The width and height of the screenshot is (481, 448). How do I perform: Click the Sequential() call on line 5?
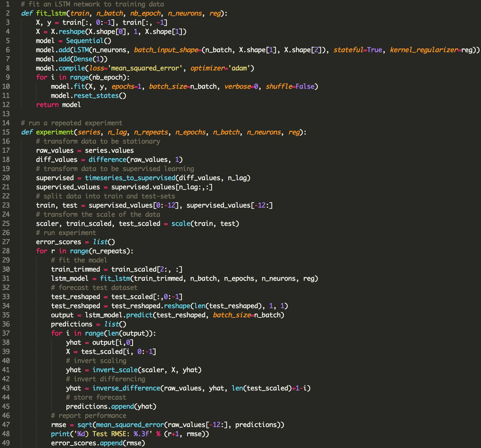tap(88, 41)
